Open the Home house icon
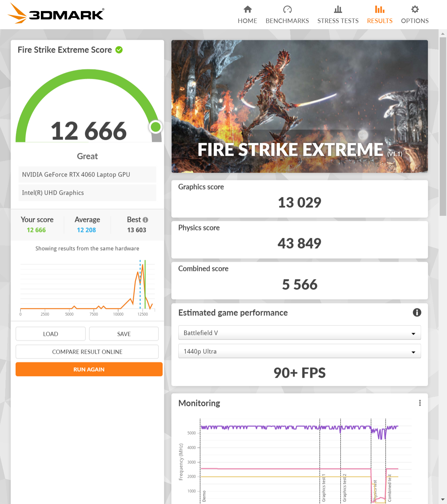Image resolution: width=447 pixels, height=504 pixels. 248,9
